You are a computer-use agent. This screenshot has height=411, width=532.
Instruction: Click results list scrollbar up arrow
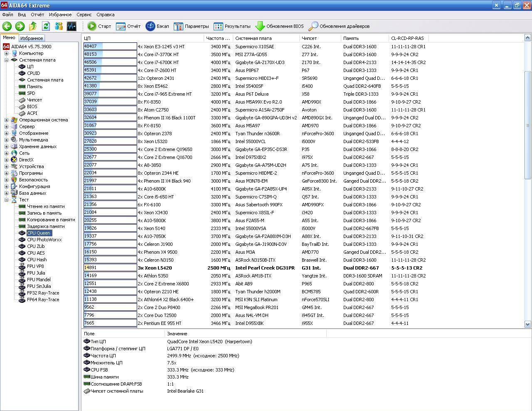click(x=528, y=38)
